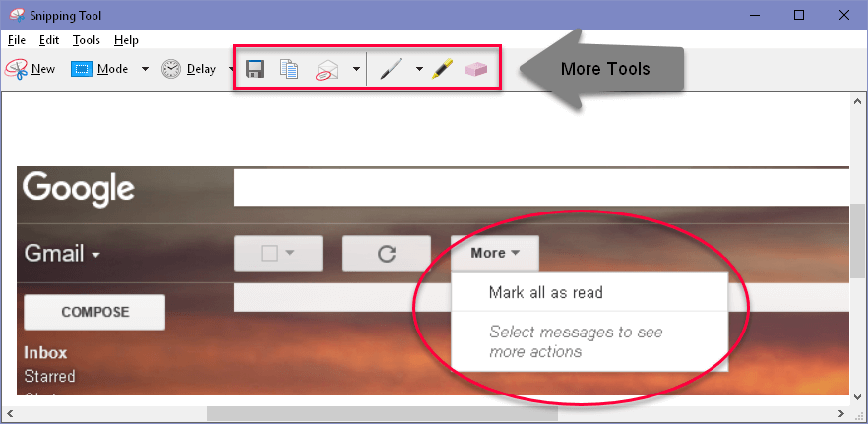Expand the Mode dropdown arrow
The image size is (868, 424).
pyautogui.click(x=145, y=69)
